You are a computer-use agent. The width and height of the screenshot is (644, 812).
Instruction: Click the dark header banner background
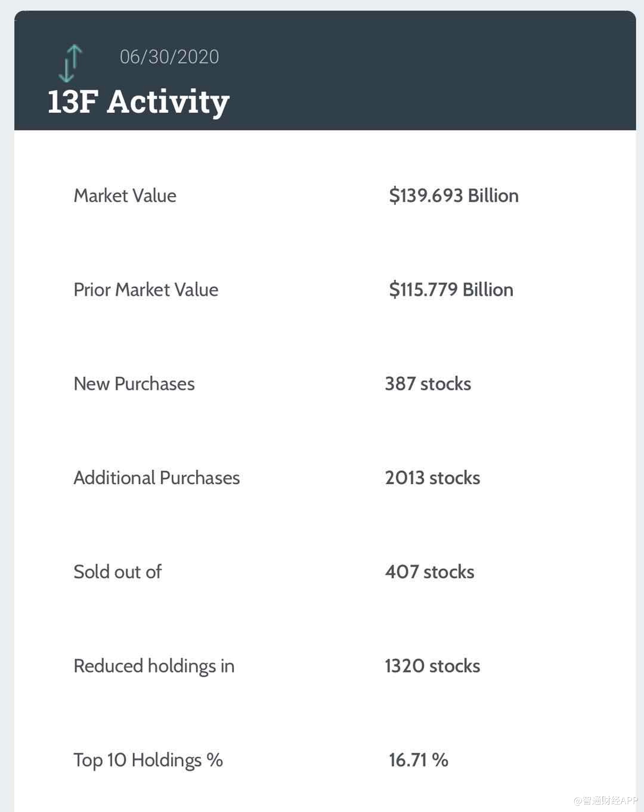pyautogui.click(x=429, y=72)
